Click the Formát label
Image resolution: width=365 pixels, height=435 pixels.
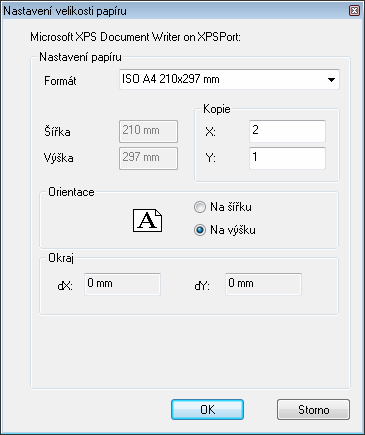[60, 81]
